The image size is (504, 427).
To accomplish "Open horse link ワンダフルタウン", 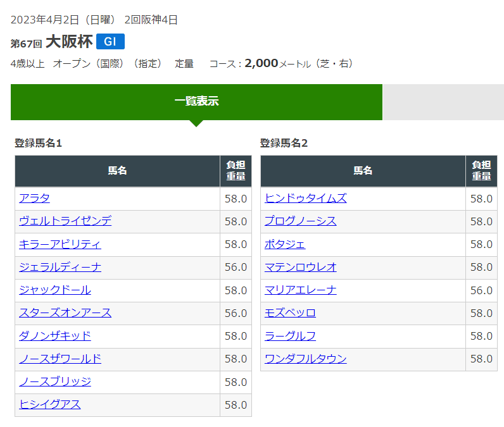I will tap(306, 359).
